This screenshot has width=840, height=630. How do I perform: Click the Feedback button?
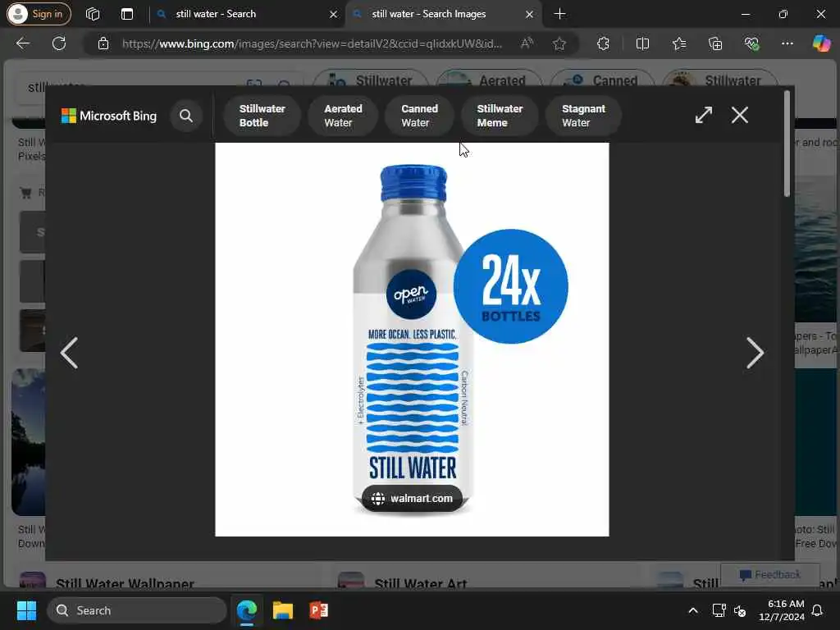[769, 575]
